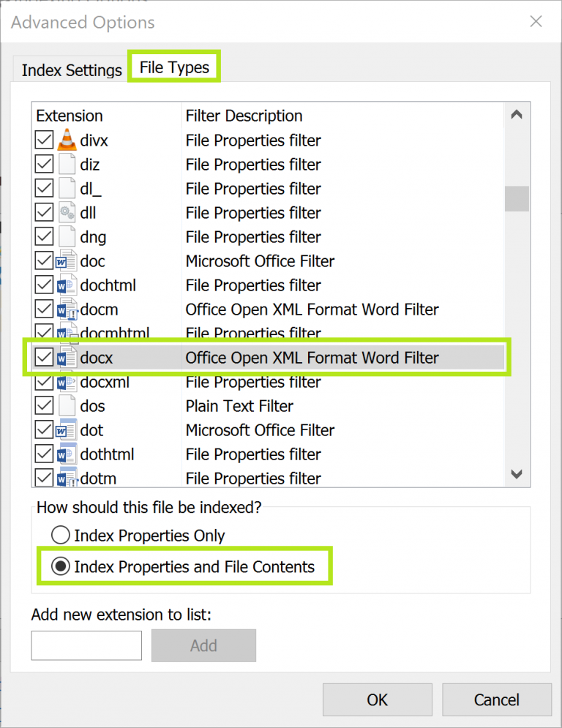Click the new extension text field

(86, 645)
